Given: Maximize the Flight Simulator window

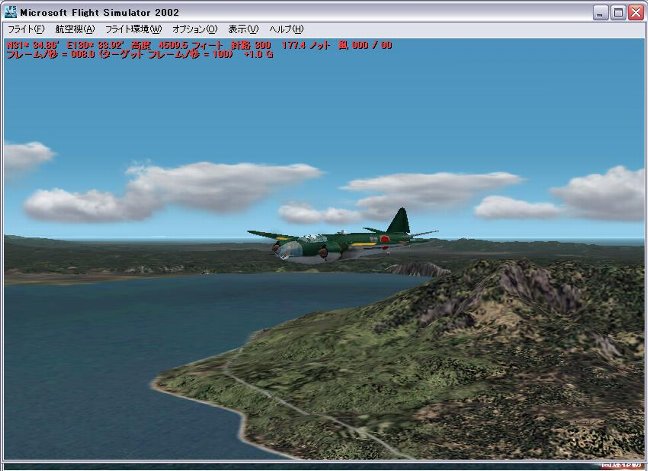Looking at the screenshot, I should pos(617,12).
